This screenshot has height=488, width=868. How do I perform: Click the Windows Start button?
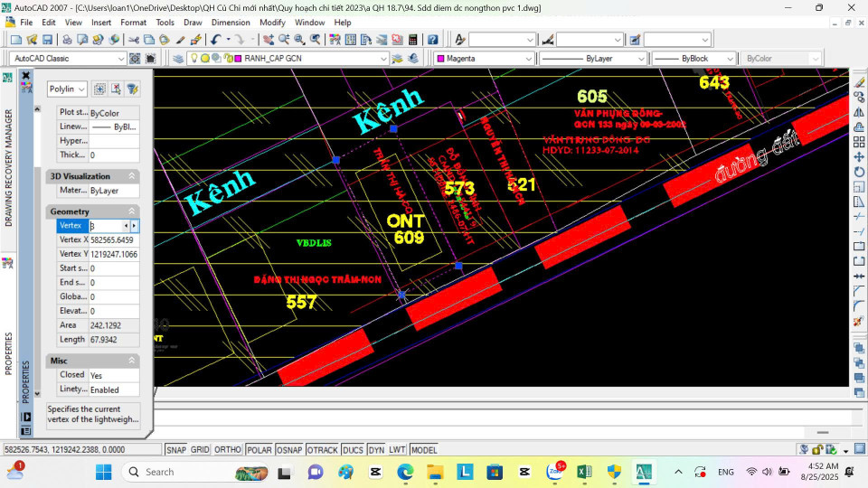point(103,472)
